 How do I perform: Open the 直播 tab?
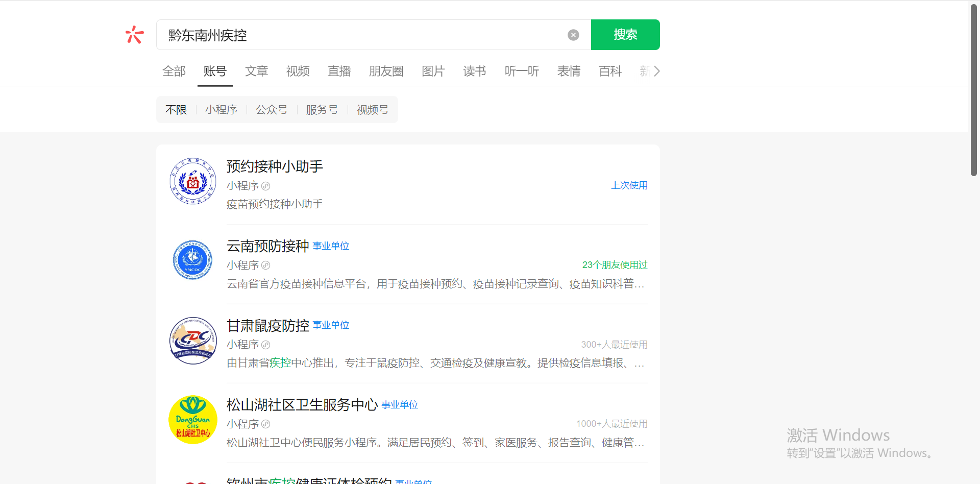(x=339, y=71)
